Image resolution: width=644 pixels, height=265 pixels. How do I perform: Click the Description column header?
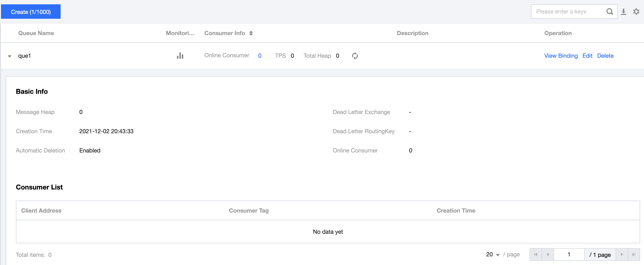click(412, 33)
